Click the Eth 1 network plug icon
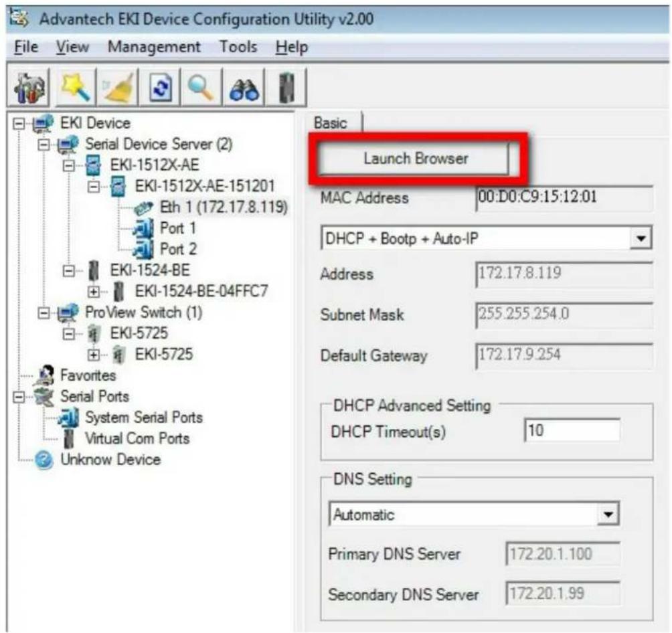 143,208
